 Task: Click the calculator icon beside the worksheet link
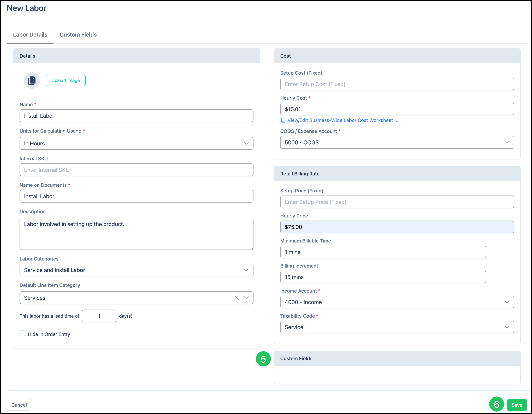coord(283,120)
